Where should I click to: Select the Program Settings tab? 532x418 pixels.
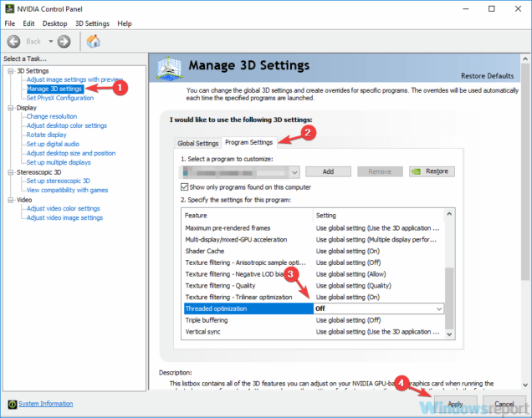tap(249, 142)
